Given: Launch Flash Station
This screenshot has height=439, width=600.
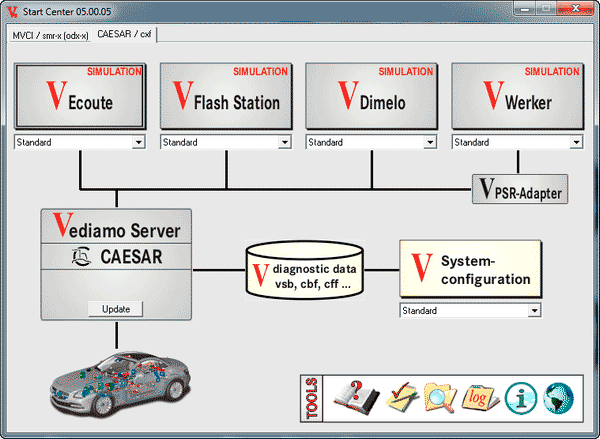Looking at the screenshot, I should coord(226,97).
